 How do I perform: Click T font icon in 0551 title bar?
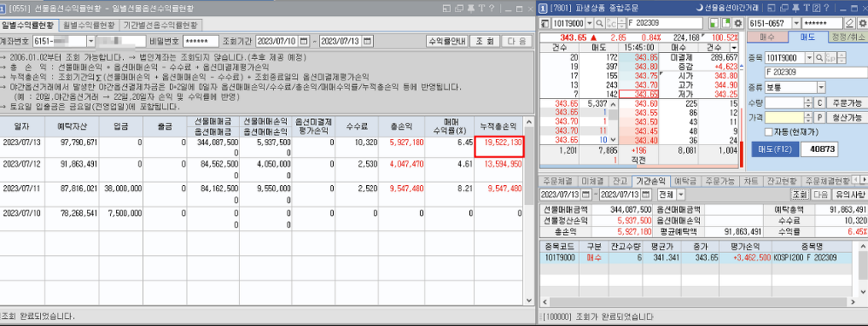click(x=481, y=9)
